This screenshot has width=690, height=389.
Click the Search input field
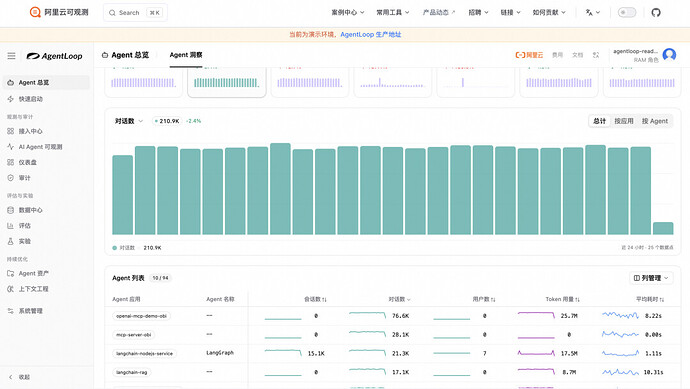[135, 13]
